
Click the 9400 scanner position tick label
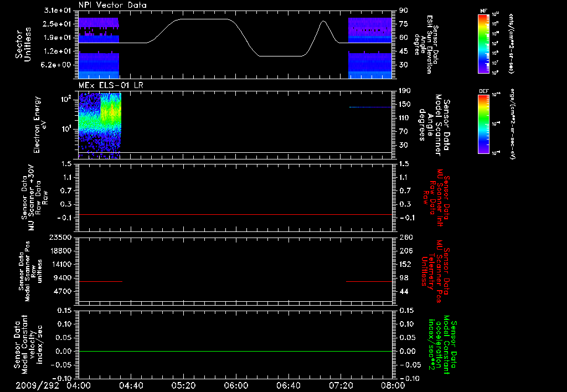pyautogui.click(x=62, y=278)
